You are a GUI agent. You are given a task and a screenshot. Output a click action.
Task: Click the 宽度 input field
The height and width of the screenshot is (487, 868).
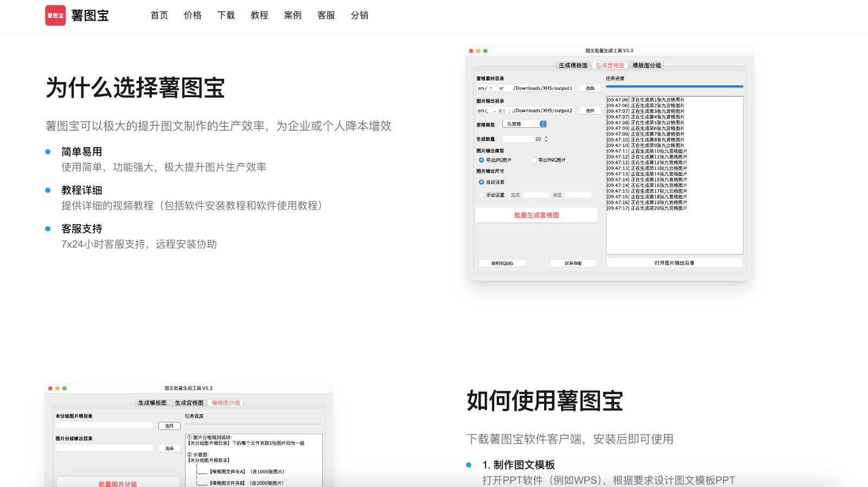coord(536,195)
